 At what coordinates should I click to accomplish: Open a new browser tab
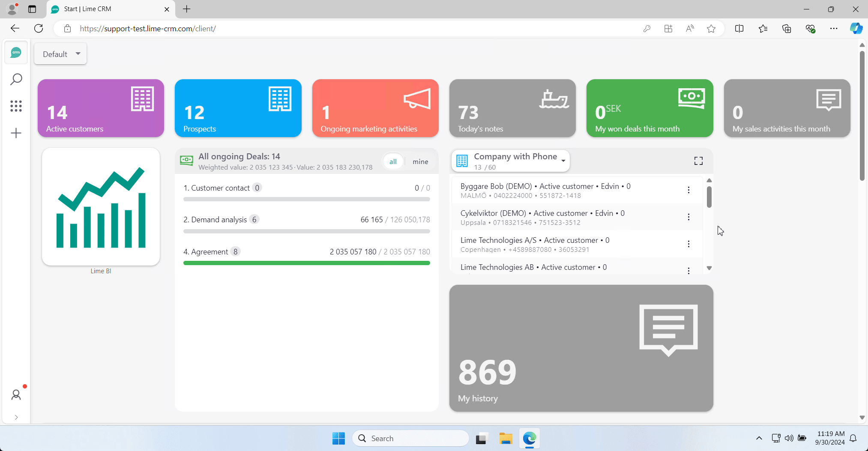[x=187, y=9]
